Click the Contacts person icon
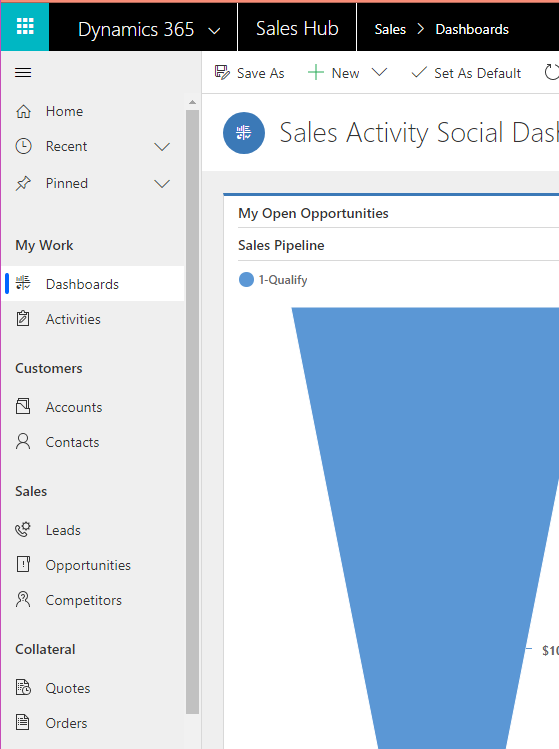 (23, 442)
